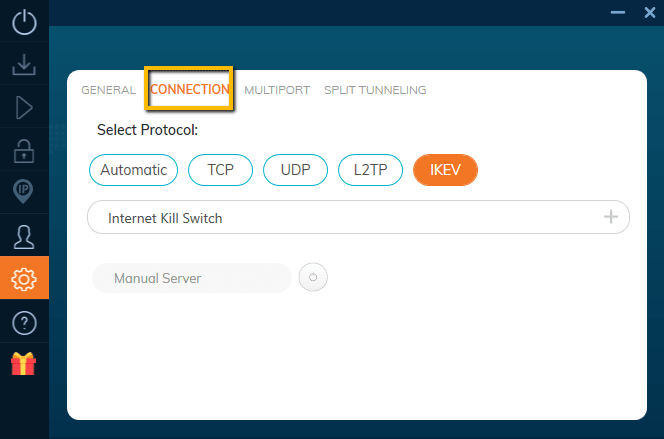The height and width of the screenshot is (439, 664).
Task: Open the padlock security section
Action: [x=24, y=151]
